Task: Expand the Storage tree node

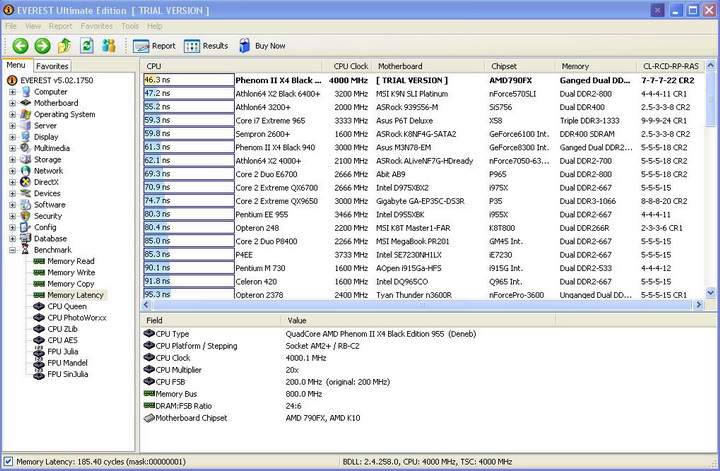Action: pyautogui.click(x=12, y=160)
